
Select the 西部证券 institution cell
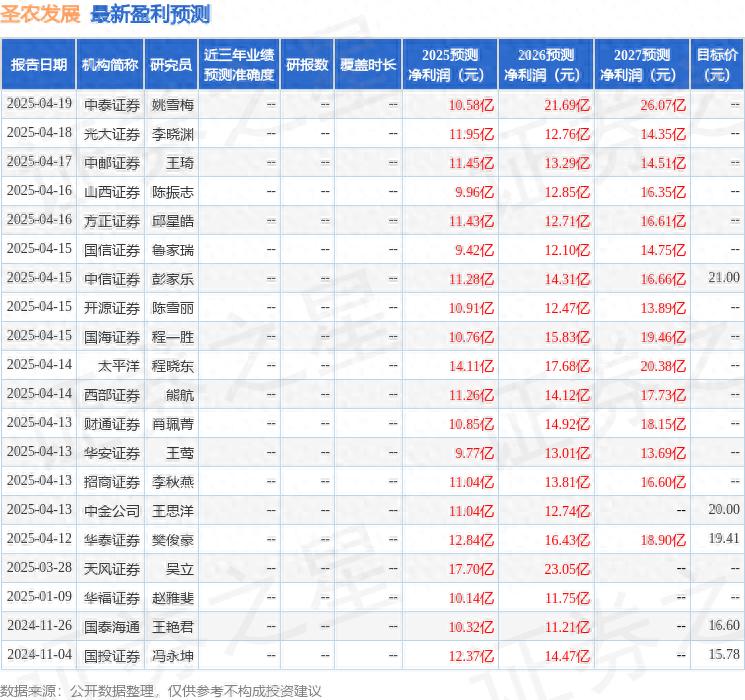click(x=112, y=395)
